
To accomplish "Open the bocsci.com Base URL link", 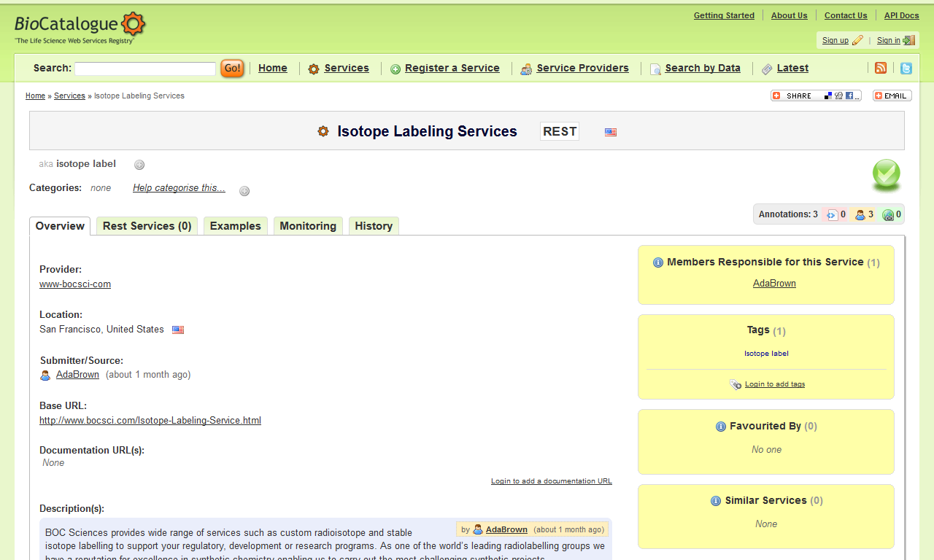I will [150, 421].
